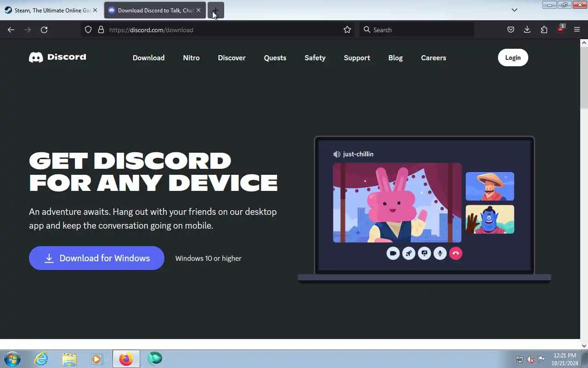Viewport: 588px width, 368px height.
Task: Click network icon in system tray
Action: (520, 359)
